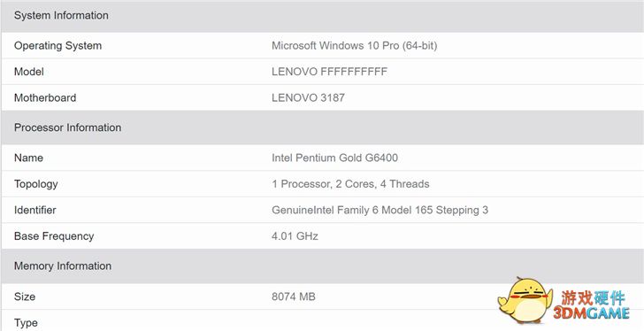Select the Operating System row label
644x331 pixels.
pyautogui.click(x=57, y=46)
